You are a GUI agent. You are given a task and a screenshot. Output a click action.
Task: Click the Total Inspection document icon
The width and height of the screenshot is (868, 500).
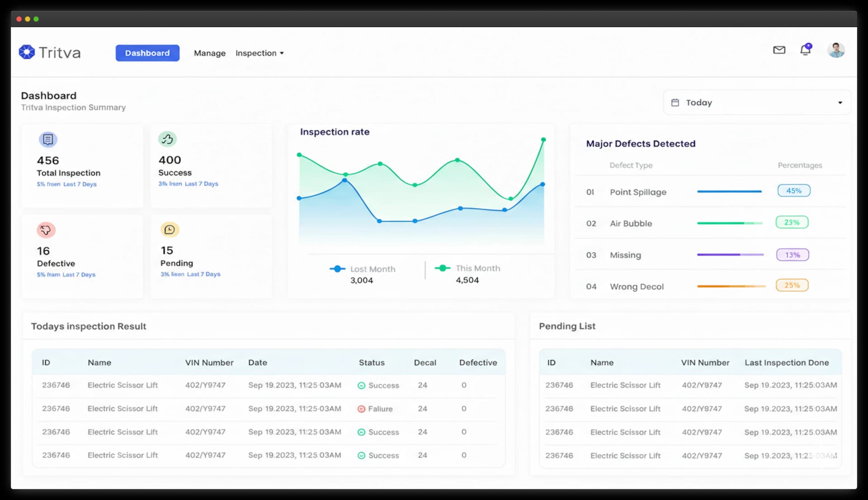click(x=48, y=139)
